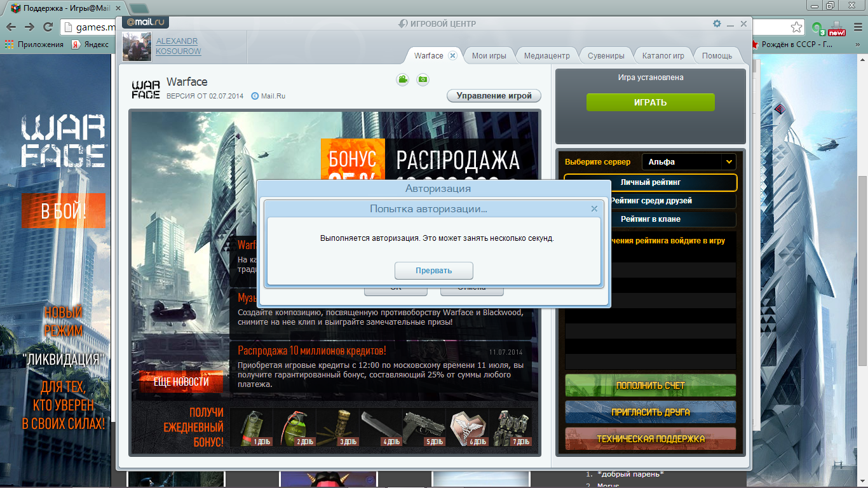Click the Игра установлена status text
The width and height of the screenshot is (868, 488).
coord(651,78)
